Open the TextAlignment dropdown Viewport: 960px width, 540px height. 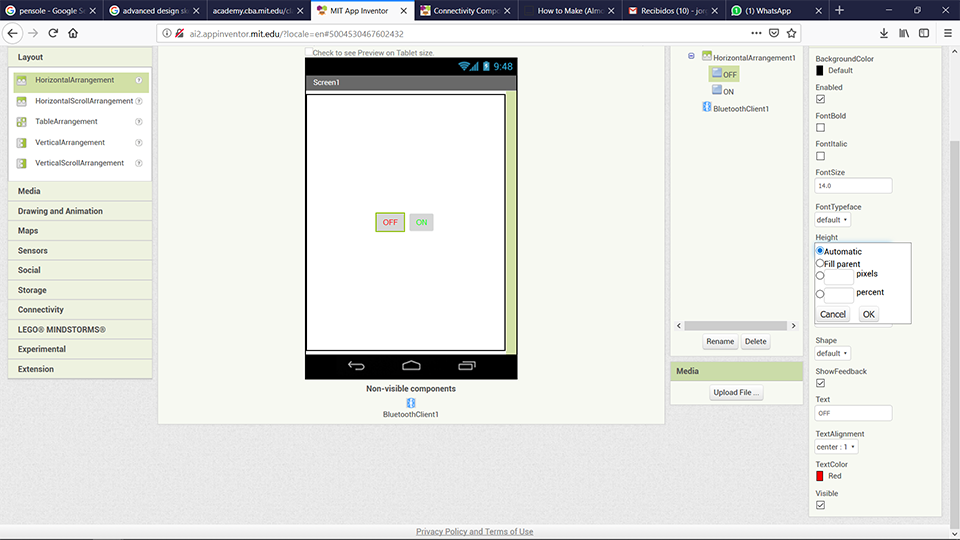836,447
